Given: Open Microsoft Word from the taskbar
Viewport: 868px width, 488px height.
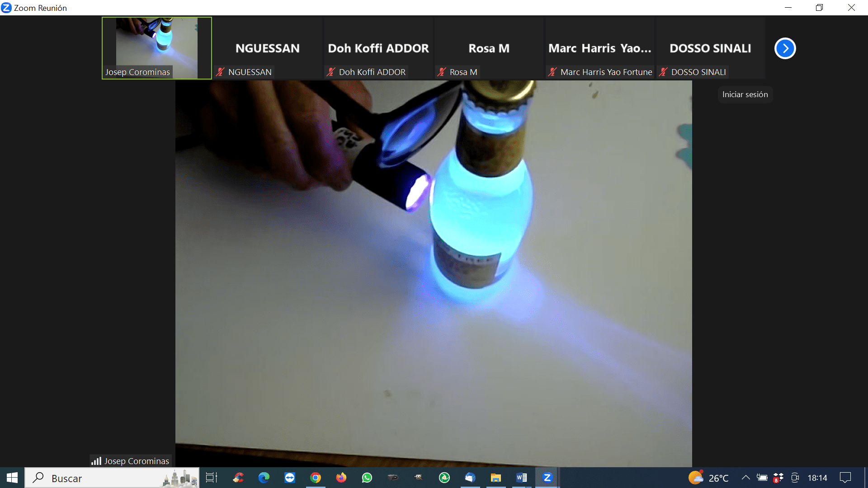Looking at the screenshot, I should [x=522, y=478].
